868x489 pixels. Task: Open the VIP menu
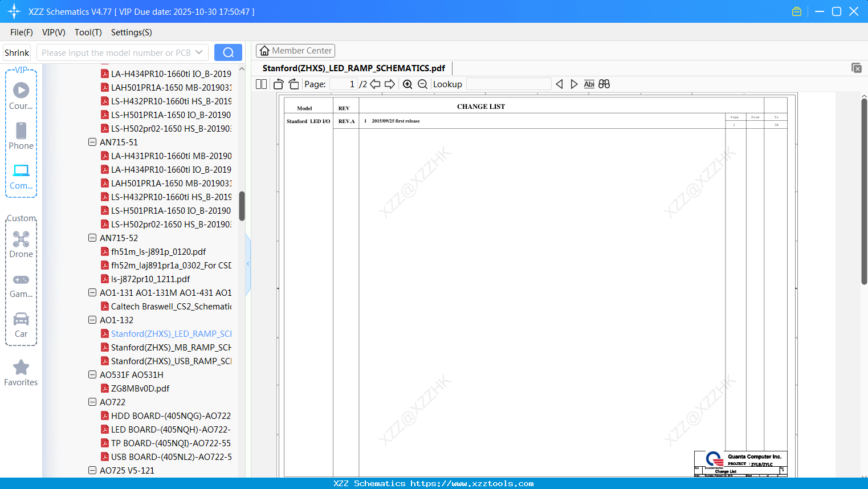click(x=54, y=32)
